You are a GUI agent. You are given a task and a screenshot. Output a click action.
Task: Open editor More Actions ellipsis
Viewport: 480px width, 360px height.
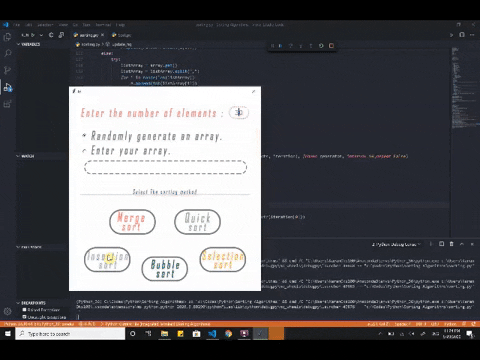pyautogui.click(x=472, y=35)
